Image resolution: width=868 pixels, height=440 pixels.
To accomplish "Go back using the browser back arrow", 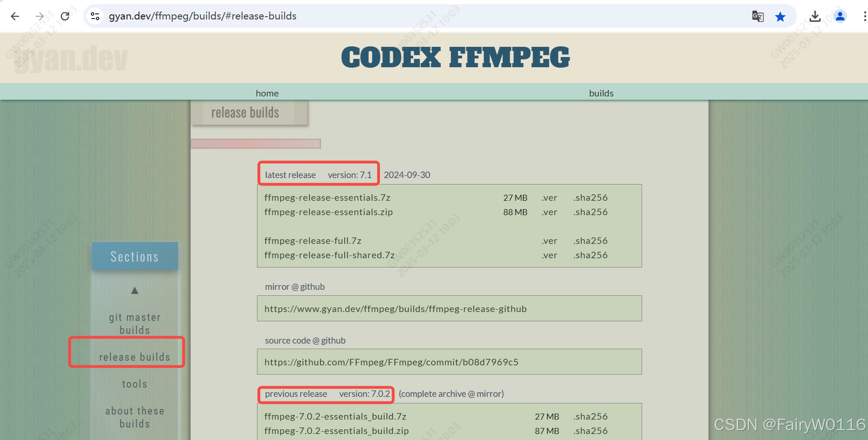I will [x=15, y=16].
